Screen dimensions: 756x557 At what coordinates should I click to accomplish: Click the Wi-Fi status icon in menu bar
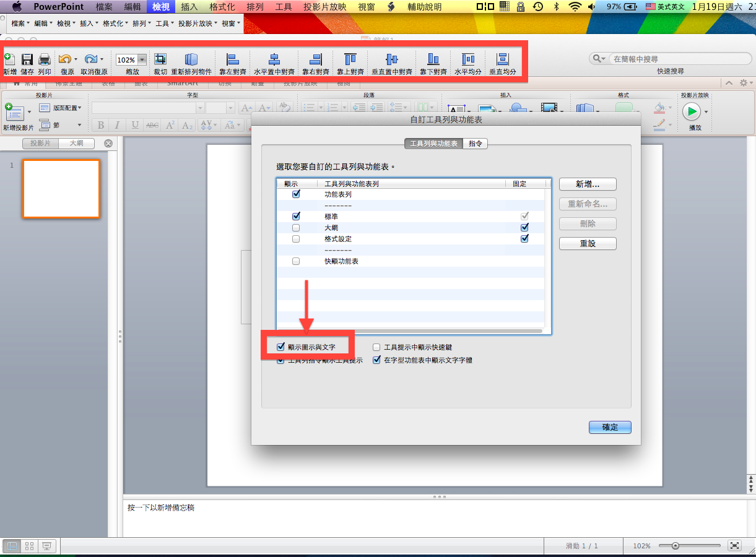coord(575,7)
